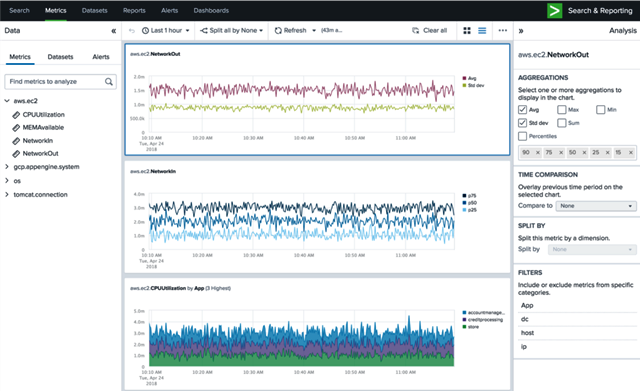640x391 pixels.
Task: Open the Reports top navigation item
Action: (x=134, y=11)
